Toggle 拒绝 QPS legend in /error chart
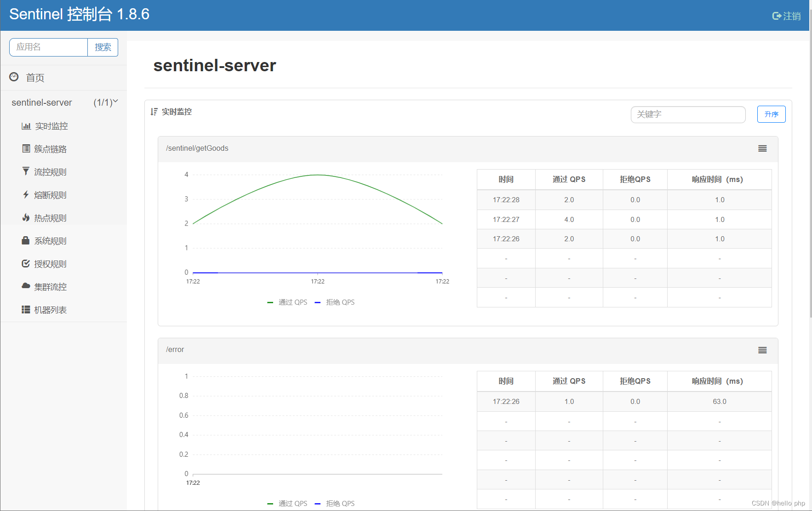Image resolution: width=812 pixels, height=511 pixels. coord(335,503)
